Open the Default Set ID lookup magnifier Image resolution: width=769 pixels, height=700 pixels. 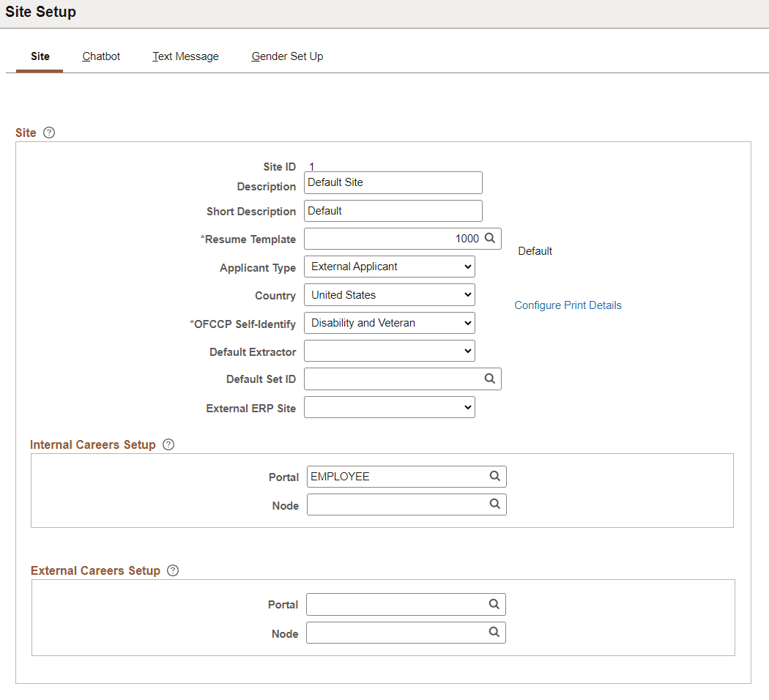[490, 379]
